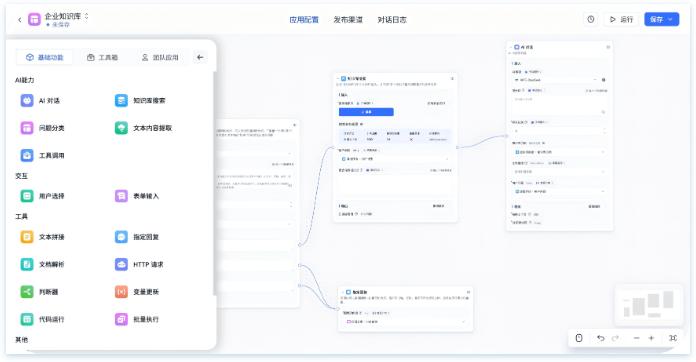Select the HTTP 请求 tool icon

pos(121,264)
